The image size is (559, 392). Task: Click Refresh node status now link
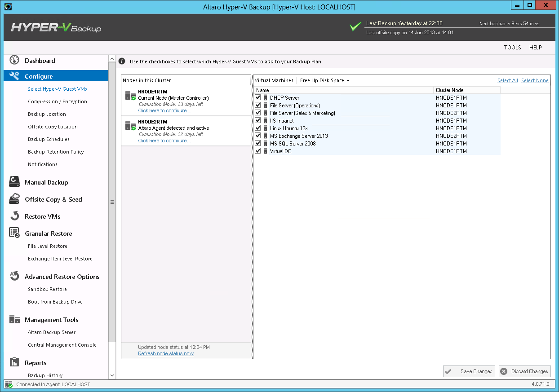tap(166, 353)
